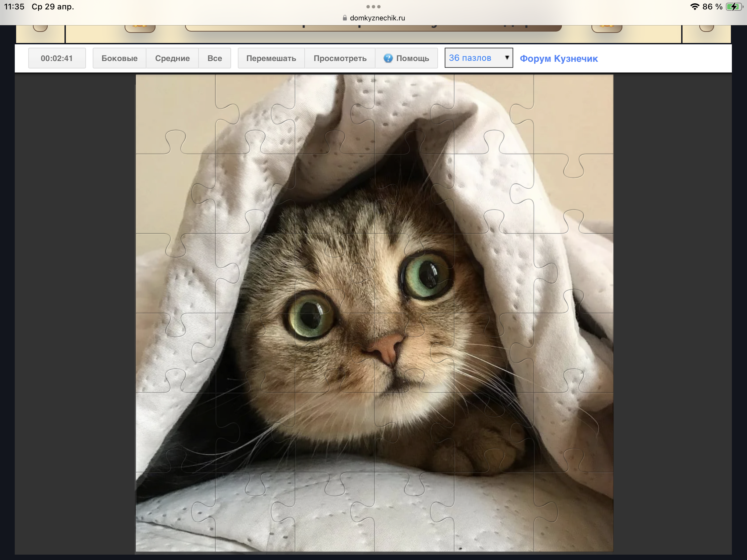This screenshot has width=747, height=560.
Task: Show the Средние middle pieces
Action: point(172,58)
